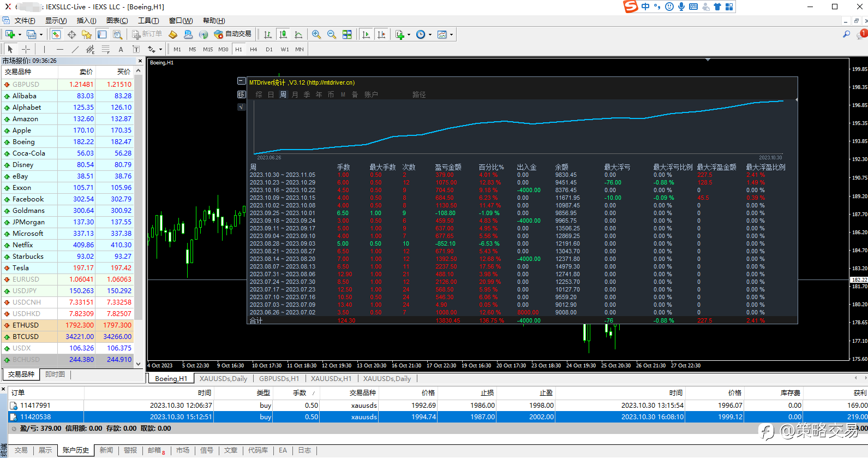Open the signals broadcast icon
Screen dimensions: 868x458
[x=203, y=34]
